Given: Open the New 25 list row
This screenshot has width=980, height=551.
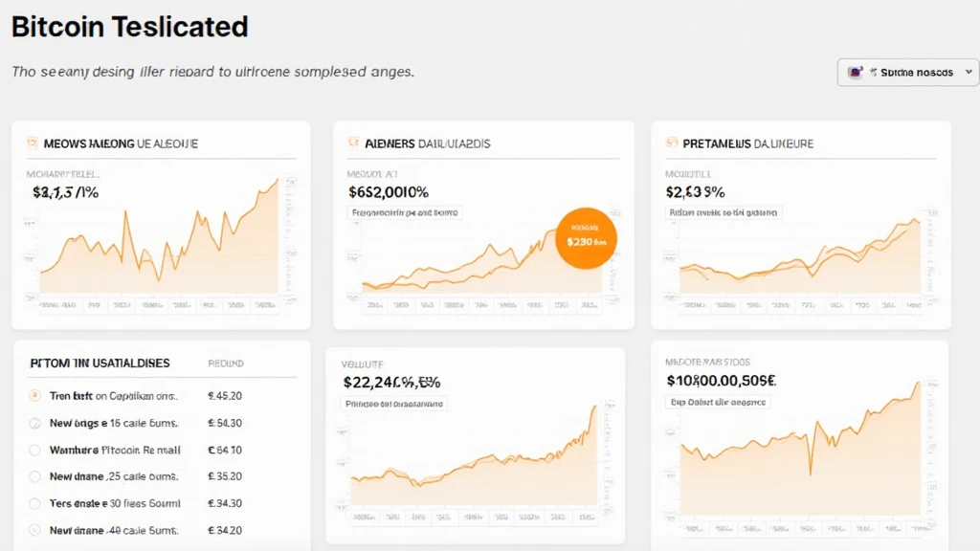Looking at the screenshot, I should [x=114, y=476].
